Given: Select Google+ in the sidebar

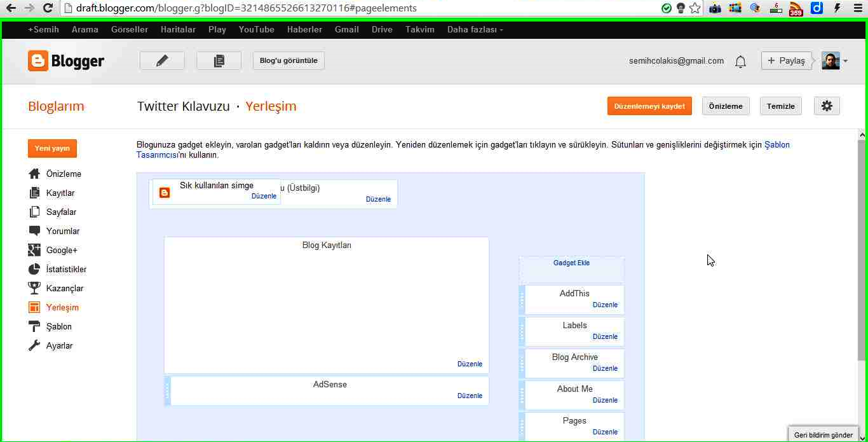Looking at the screenshot, I should [53, 250].
